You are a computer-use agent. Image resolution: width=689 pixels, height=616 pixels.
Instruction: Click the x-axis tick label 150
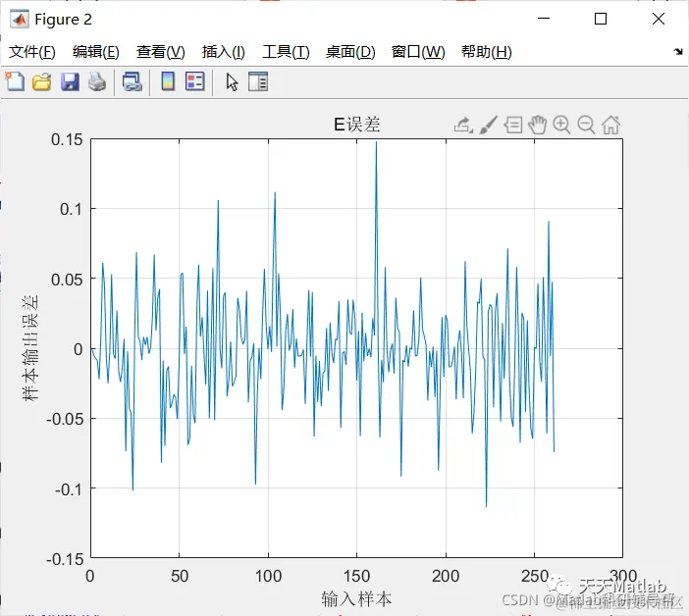357,576
